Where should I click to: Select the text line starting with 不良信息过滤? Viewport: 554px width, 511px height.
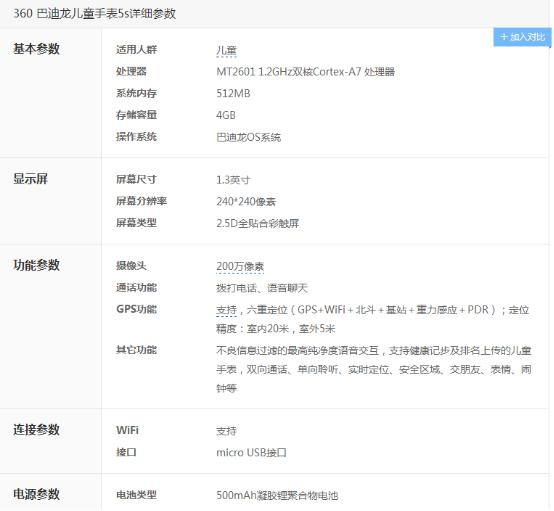(374, 351)
